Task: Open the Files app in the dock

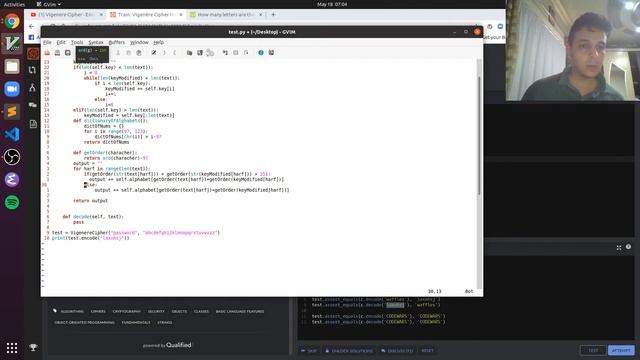Action: point(12,66)
